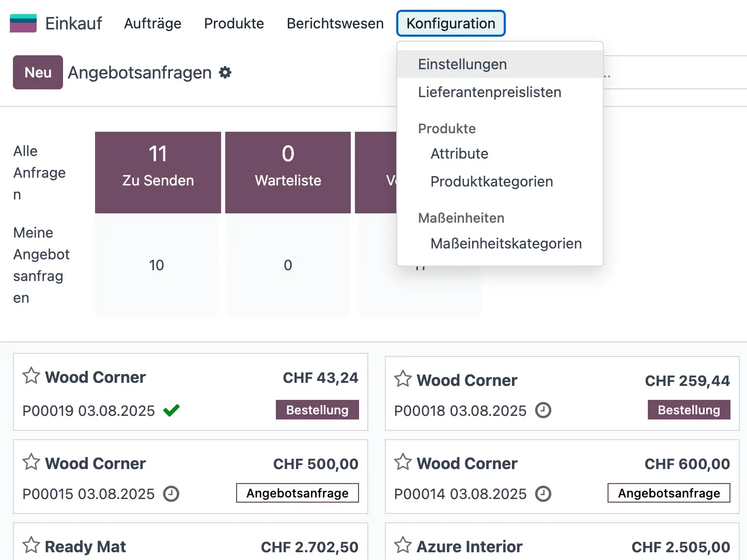Open the gear actions icon beside Angebotsanfragen
The image size is (747, 560).
click(x=225, y=72)
